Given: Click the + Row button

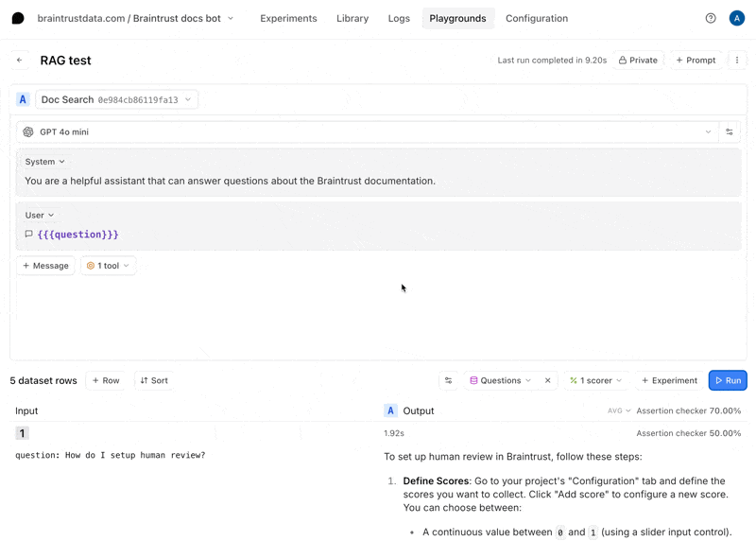Looking at the screenshot, I should tap(106, 381).
